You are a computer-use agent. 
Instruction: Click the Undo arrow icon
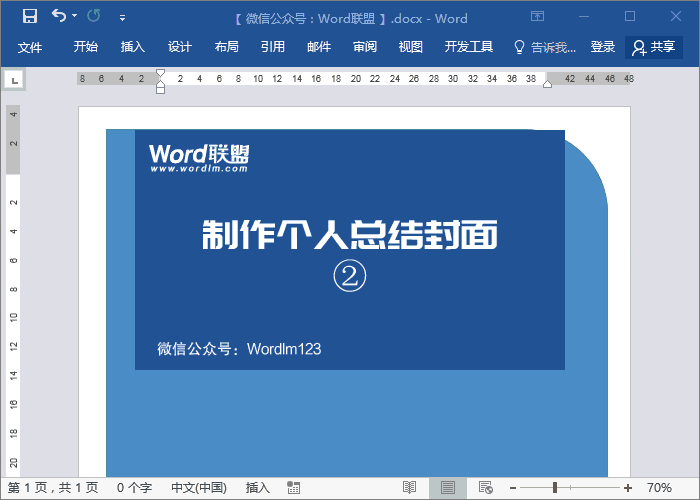(59, 16)
